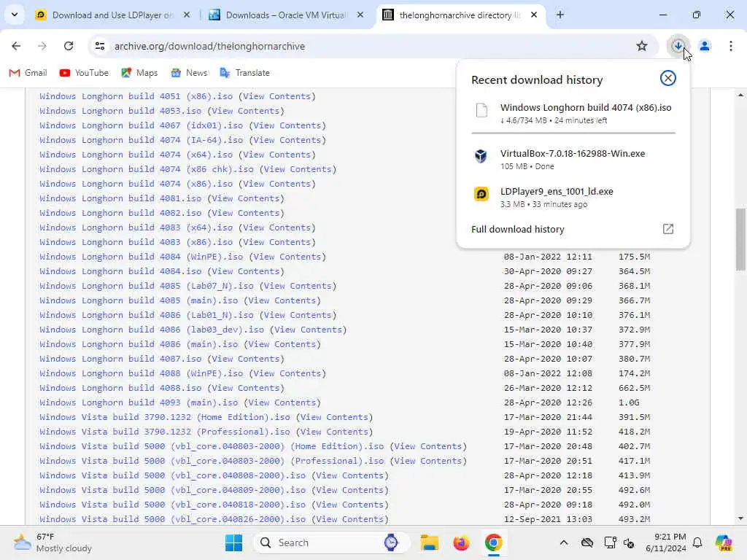
Task: Launch Firefox from taskbar
Action: [461, 542]
